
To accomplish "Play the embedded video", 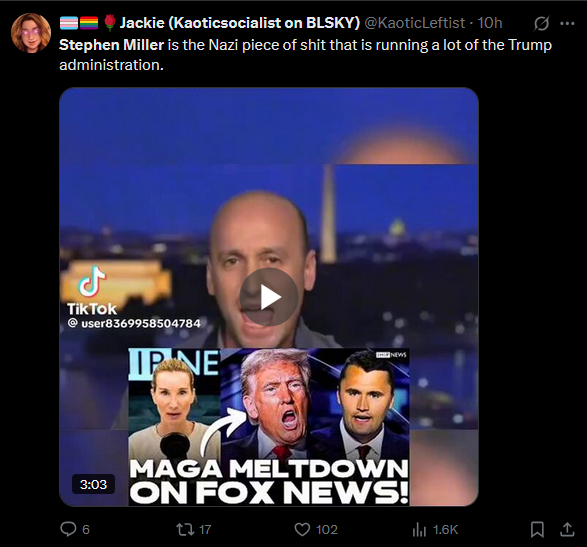I will pyautogui.click(x=268, y=297).
